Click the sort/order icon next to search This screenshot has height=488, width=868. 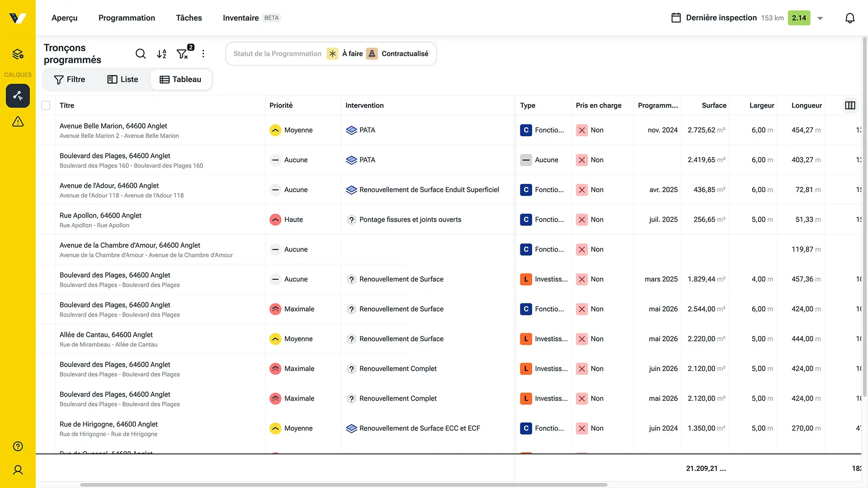tap(161, 54)
